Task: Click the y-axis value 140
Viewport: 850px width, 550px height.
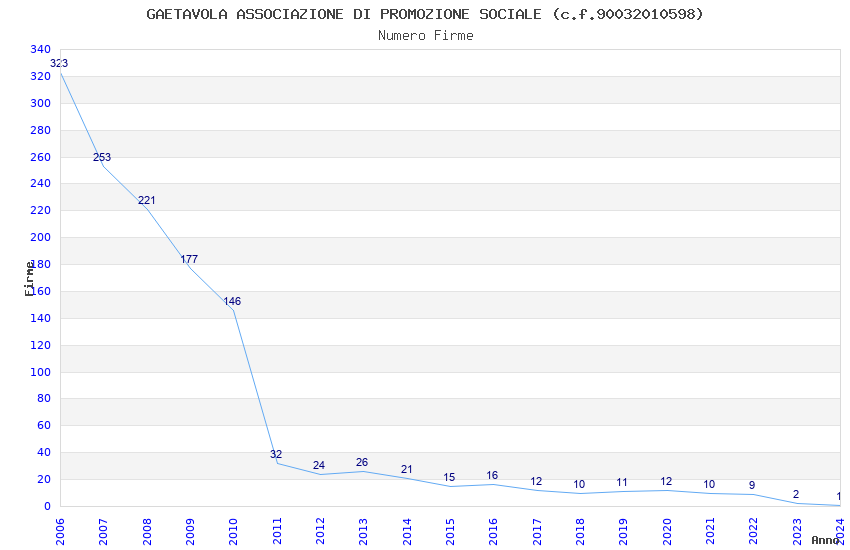Action: (x=41, y=318)
